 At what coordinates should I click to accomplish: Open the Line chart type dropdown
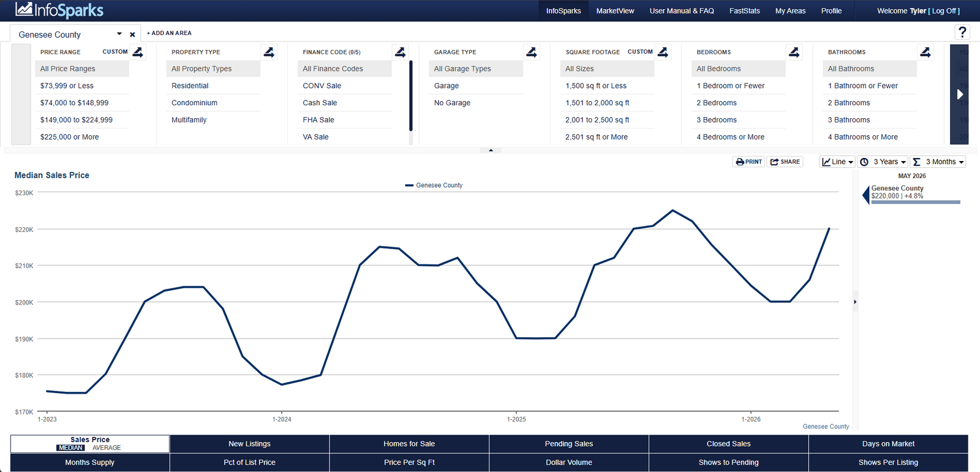[837, 162]
